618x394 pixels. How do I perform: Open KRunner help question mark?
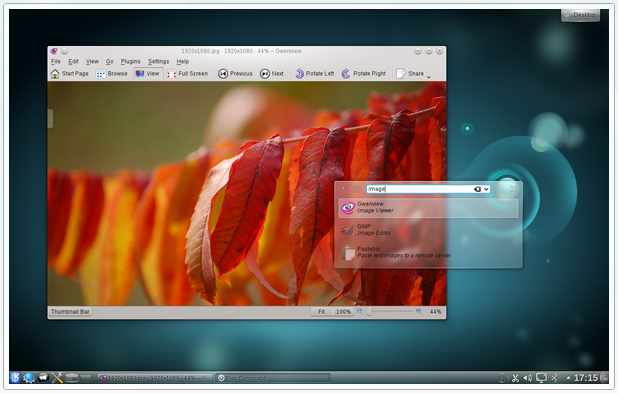(x=500, y=189)
